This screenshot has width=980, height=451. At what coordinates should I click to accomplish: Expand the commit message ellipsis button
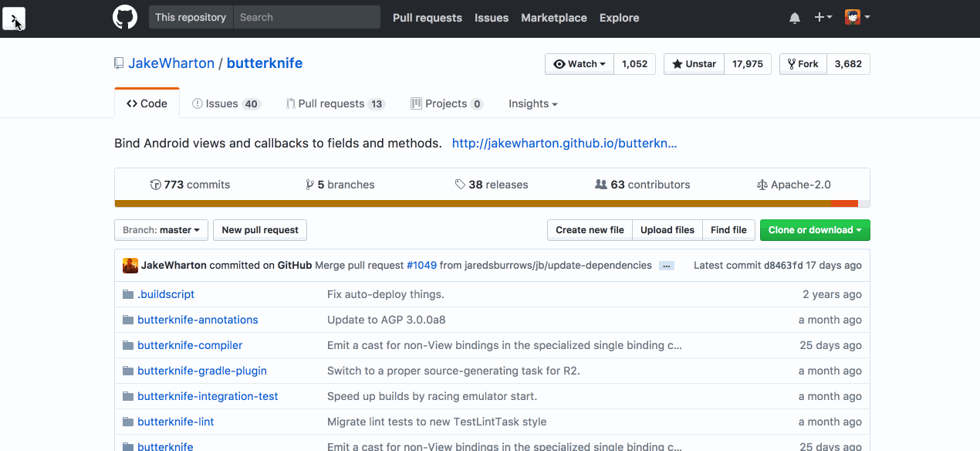coord(667,266)
